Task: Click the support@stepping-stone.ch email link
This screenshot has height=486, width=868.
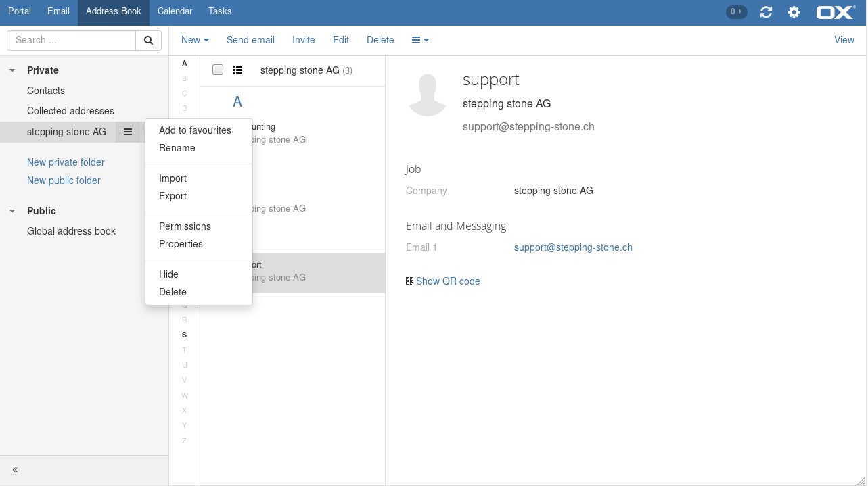Action: [573, 247]
